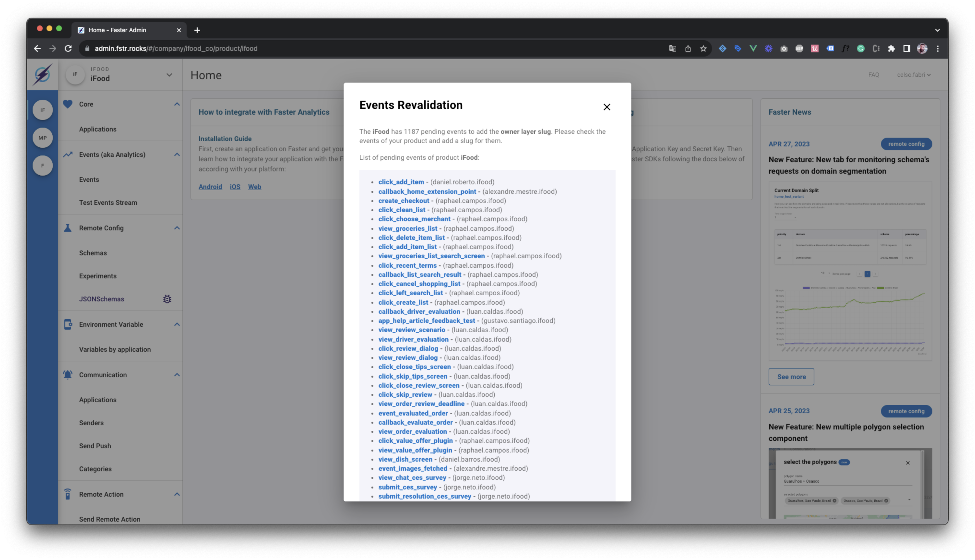Collapse the Communication section

177,375
